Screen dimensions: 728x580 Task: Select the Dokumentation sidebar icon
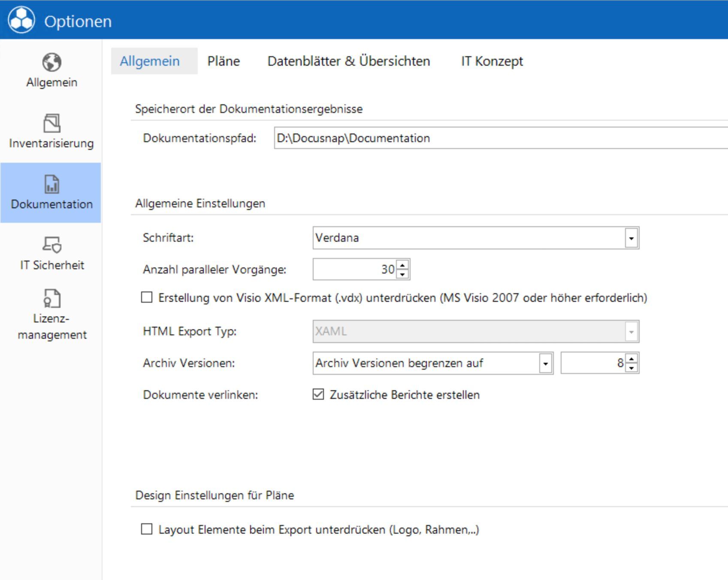[51, 184]
